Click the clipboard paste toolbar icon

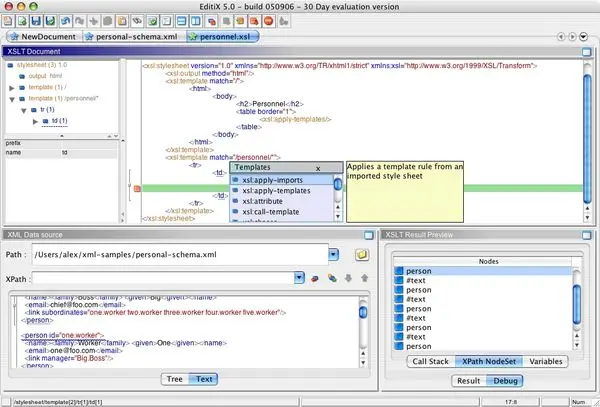122,21
